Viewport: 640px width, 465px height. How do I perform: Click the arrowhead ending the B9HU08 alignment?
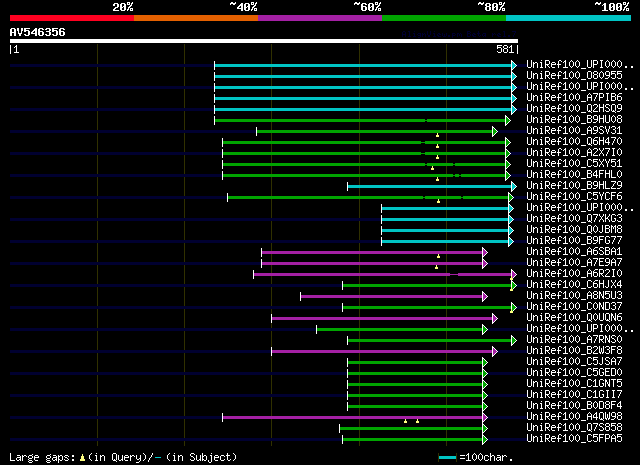[508, 120]
